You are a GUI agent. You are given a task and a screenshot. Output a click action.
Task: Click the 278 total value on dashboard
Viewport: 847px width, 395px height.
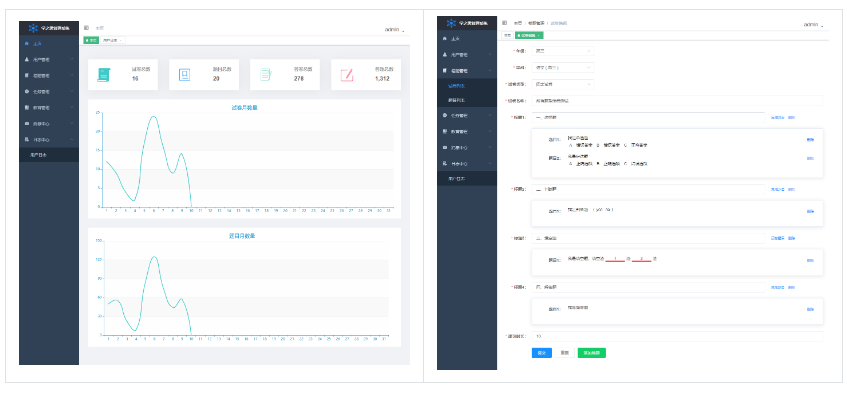coord(298,78)
